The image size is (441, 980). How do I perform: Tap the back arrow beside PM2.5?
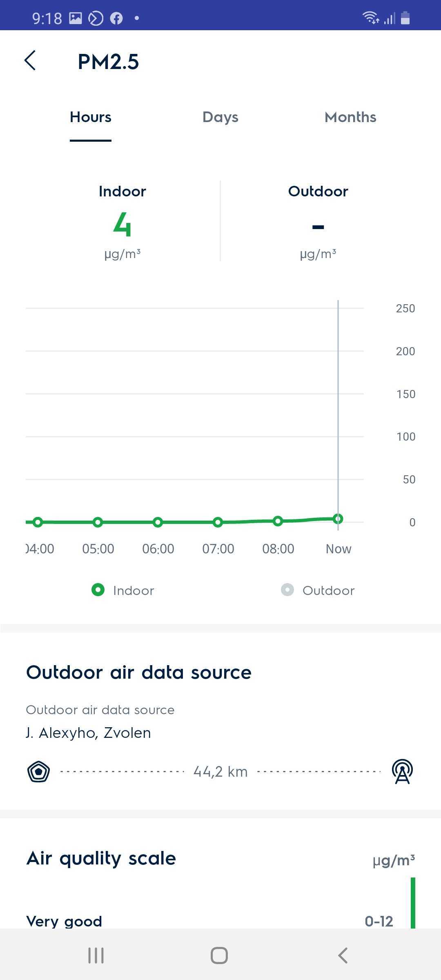[30, 61]
